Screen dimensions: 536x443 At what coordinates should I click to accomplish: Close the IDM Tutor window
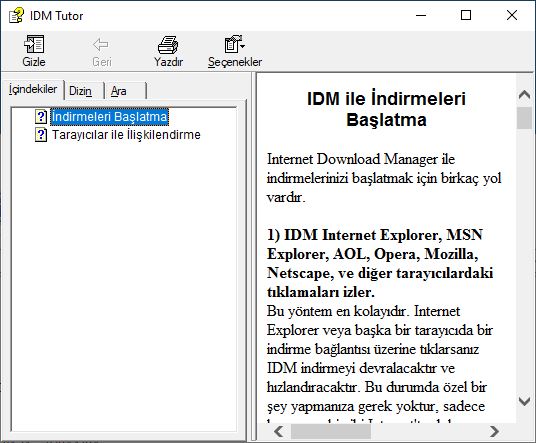pos(512,15)
